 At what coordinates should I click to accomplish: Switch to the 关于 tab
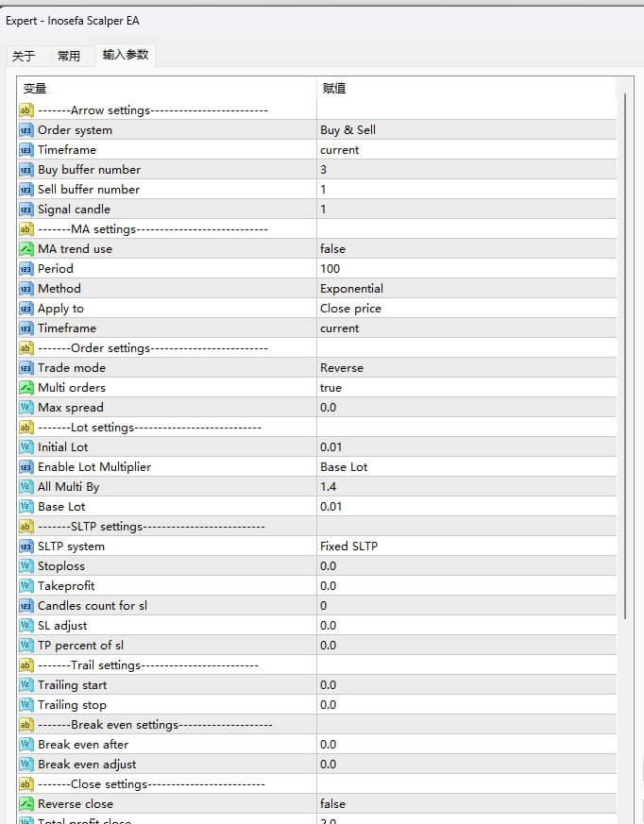point(24,57)
